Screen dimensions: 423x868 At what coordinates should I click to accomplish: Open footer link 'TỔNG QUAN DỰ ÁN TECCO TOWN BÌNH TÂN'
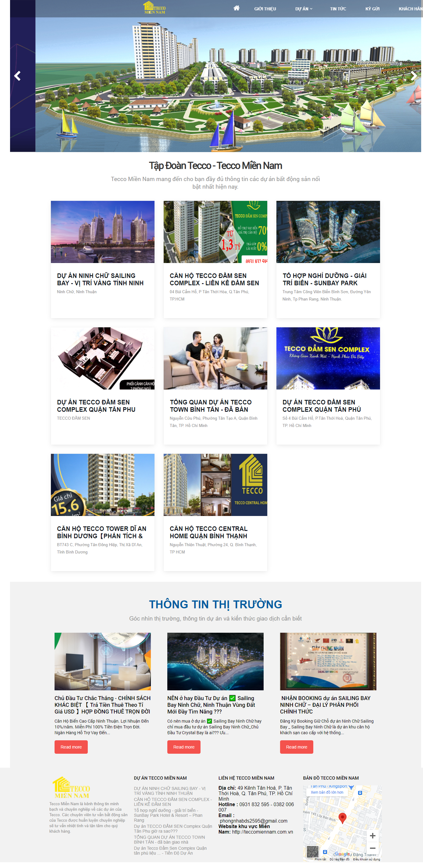pyautogui.click(x=169, y=839)
